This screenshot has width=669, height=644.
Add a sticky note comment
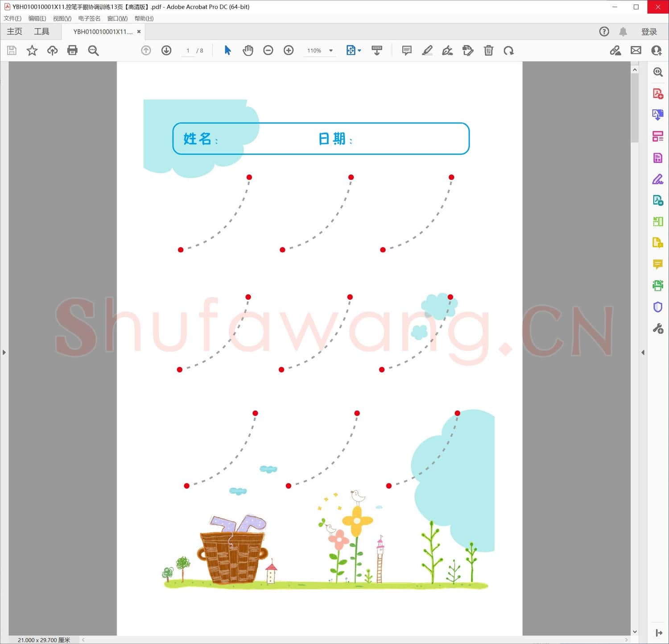407,50
